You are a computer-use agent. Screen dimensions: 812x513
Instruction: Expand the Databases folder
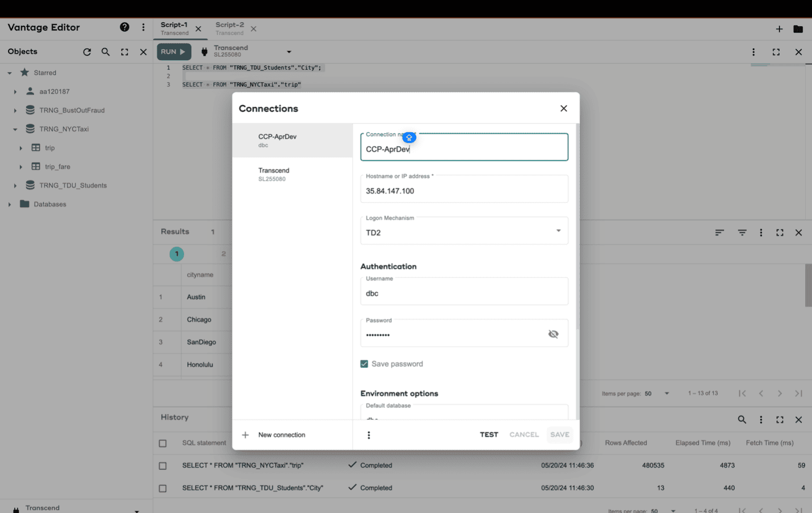[x=10, y=204]
